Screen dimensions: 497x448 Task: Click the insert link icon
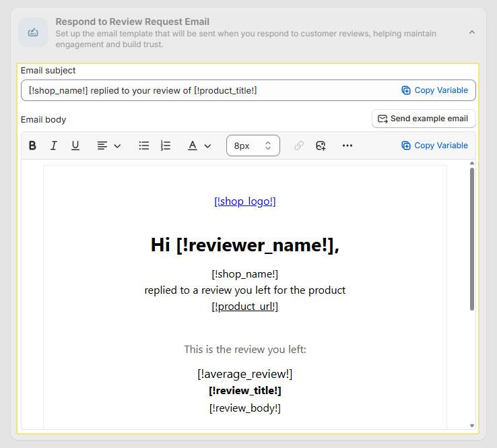click(x=298, y=146)
